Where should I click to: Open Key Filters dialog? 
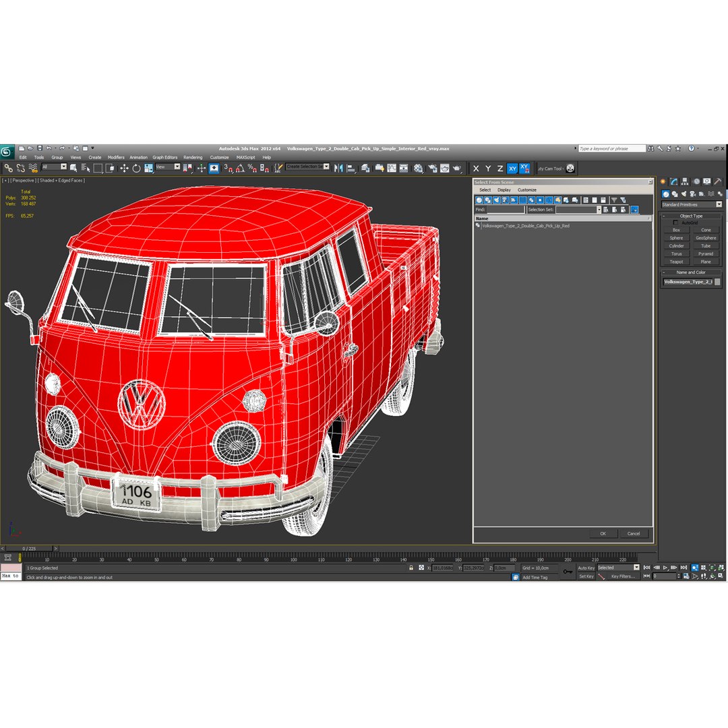(623, 576)
